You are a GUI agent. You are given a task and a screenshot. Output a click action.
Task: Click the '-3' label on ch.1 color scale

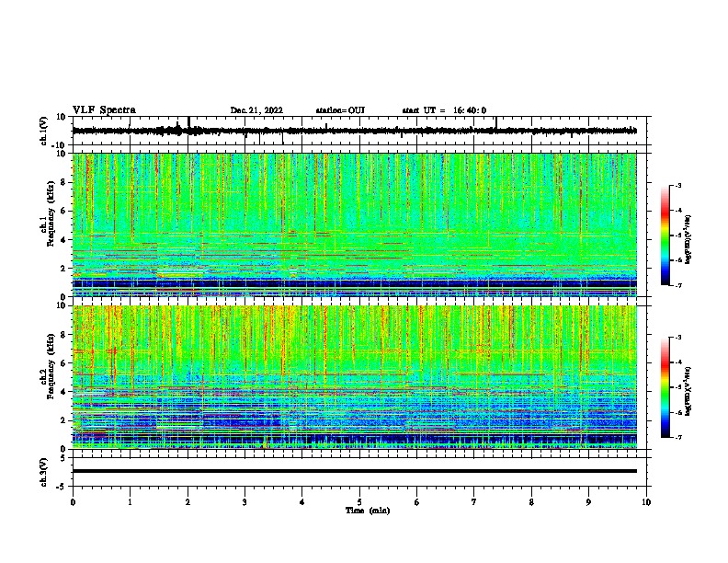coord(678,185)
